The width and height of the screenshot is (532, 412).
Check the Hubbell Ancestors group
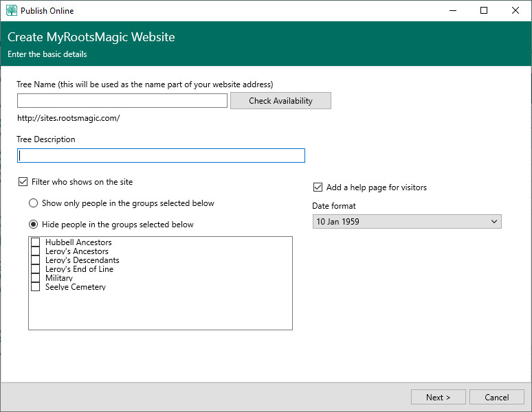pyautogui.click(x=36, y=242)
